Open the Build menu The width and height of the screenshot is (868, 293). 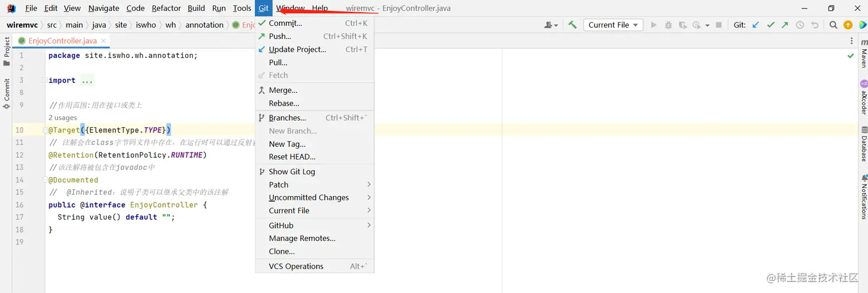pyautogui.click(x=196, y=8)
